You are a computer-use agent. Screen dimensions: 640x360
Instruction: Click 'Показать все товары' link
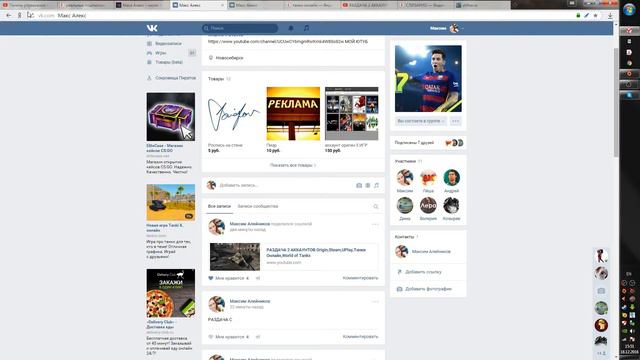pyautogui.click(x=293, y=165)
